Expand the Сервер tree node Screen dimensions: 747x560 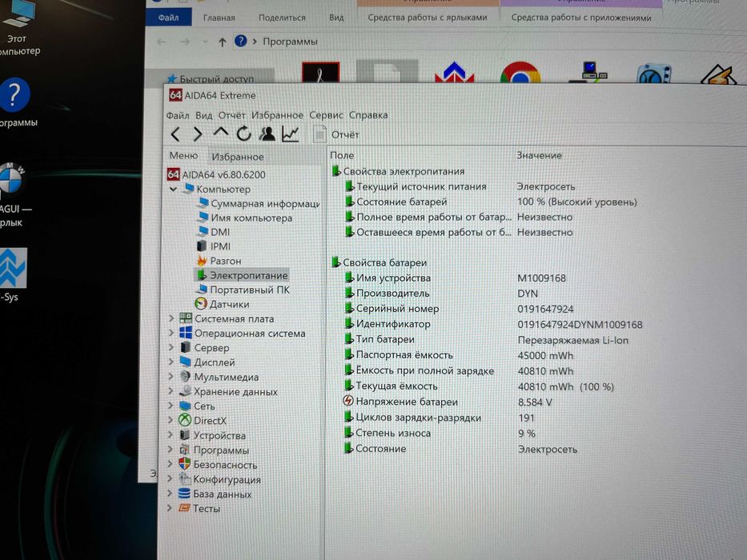click(171, 348)
